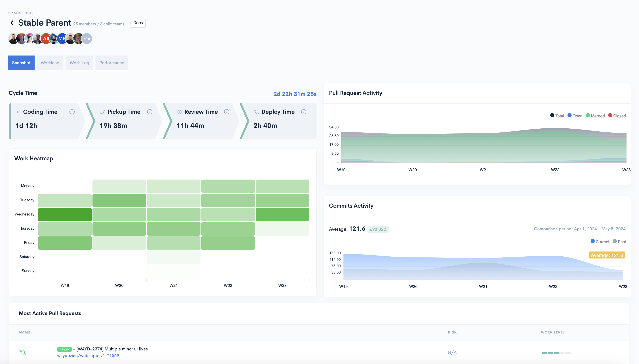Toggle Past series in Commits legend
639x364 pixels.
[x=619, y=242]
